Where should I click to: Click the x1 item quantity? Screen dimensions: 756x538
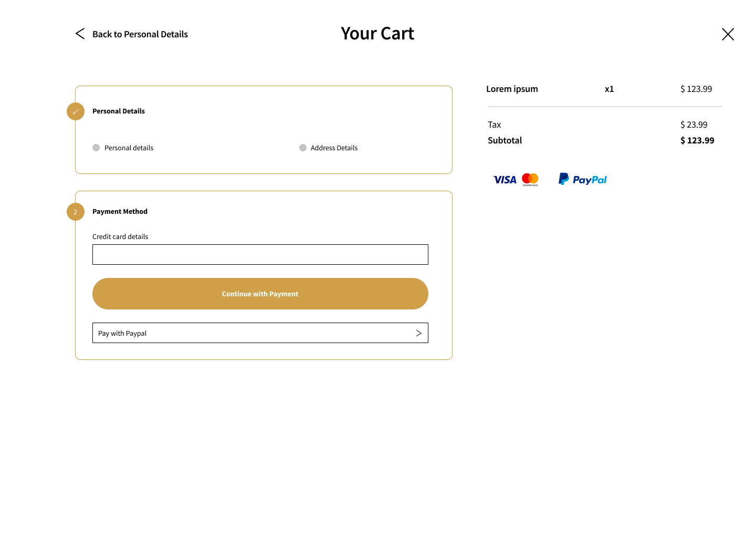pyautogui.click(x=609, y=89)
